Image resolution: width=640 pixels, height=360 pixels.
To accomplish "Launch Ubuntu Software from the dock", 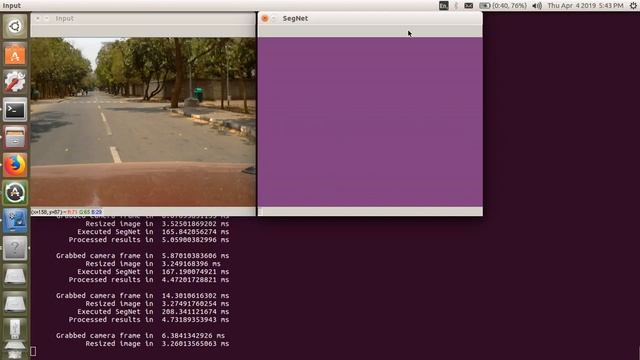I will (x=15, y=55).
